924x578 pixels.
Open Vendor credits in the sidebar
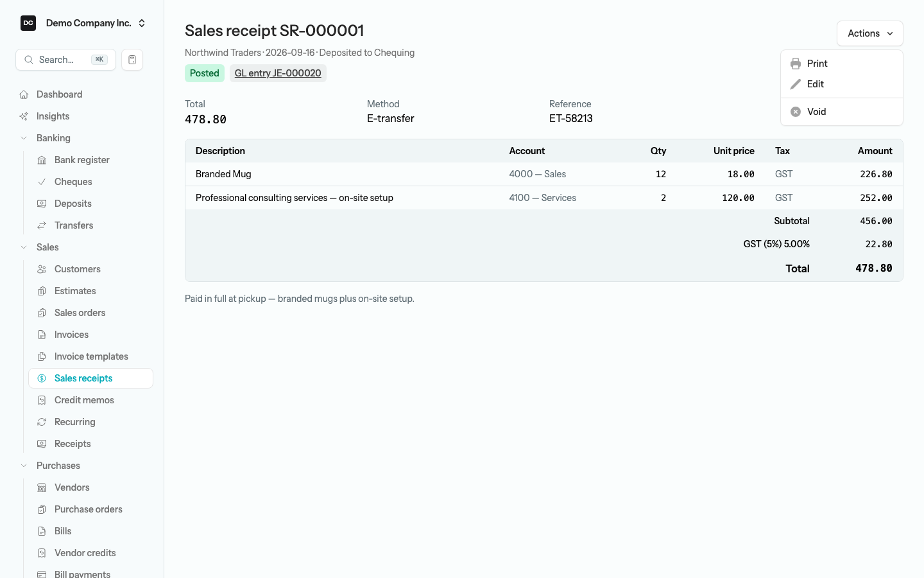coord(90,553)
